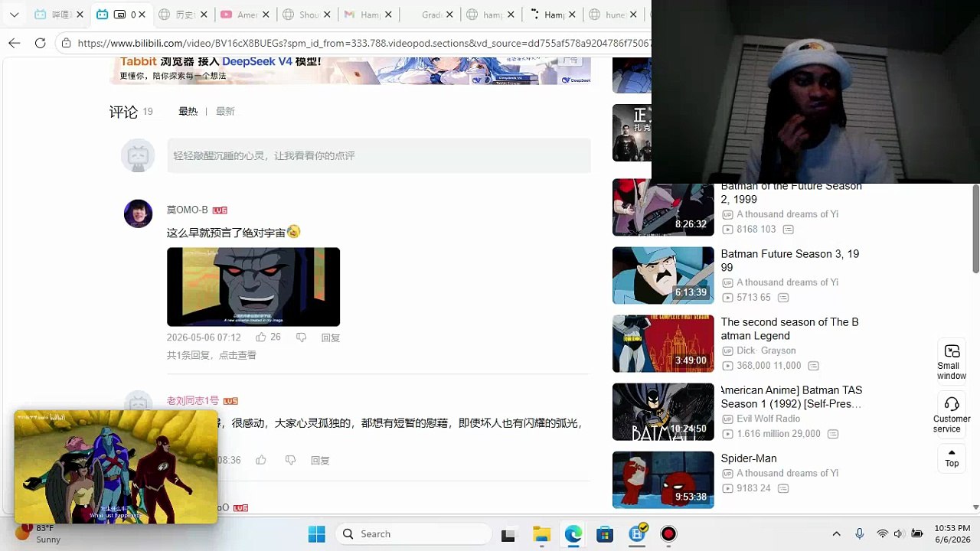This screenshot has width=980, height=551.
Task: Open Batman TAS Season 1 thumbnail
Action: click(663, 412)
